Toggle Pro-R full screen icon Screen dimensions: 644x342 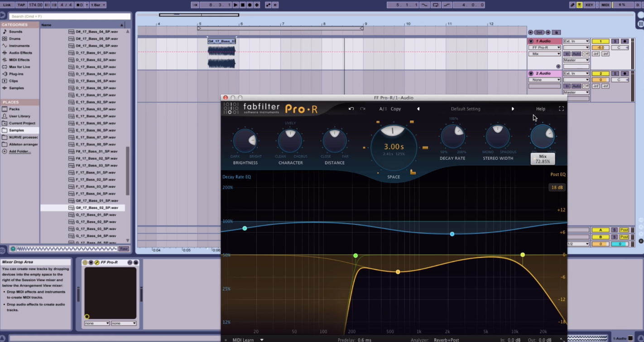(x=561, y=109)
